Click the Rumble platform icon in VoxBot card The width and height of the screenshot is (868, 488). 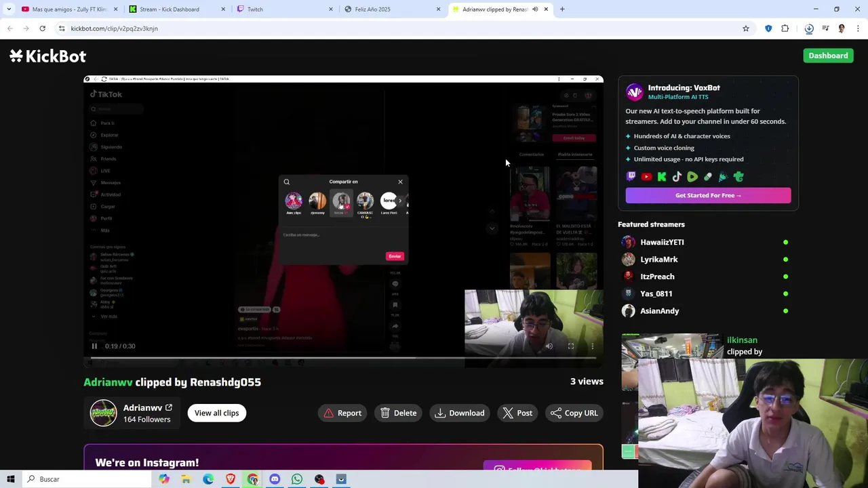coord(692,177)
